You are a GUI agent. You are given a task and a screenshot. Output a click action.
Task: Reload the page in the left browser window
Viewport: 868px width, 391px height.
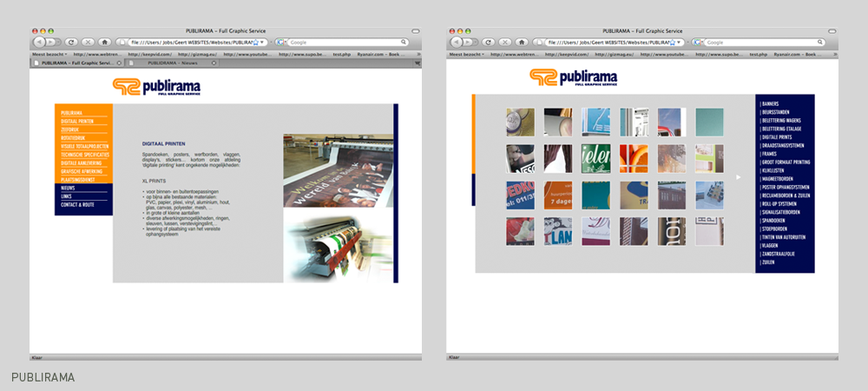tap(71, 42)
